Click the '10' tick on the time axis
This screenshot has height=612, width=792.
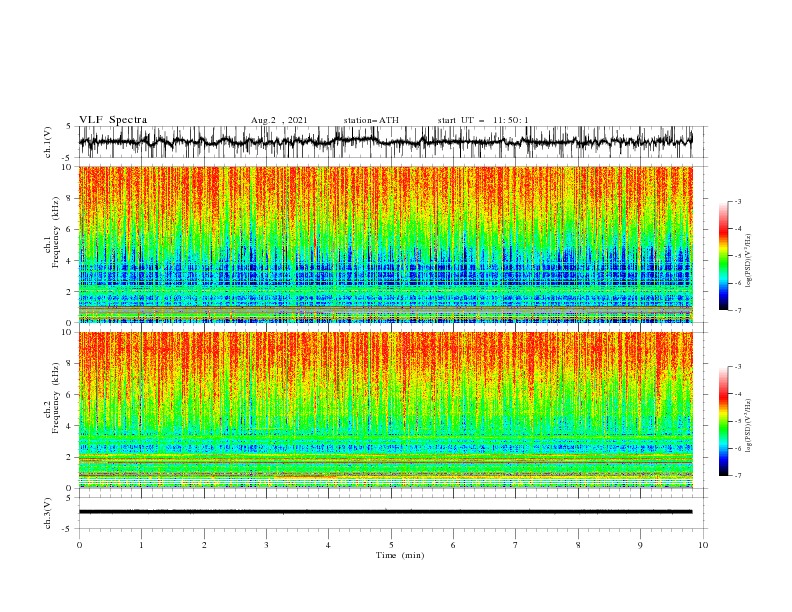[x=703, y=545]
